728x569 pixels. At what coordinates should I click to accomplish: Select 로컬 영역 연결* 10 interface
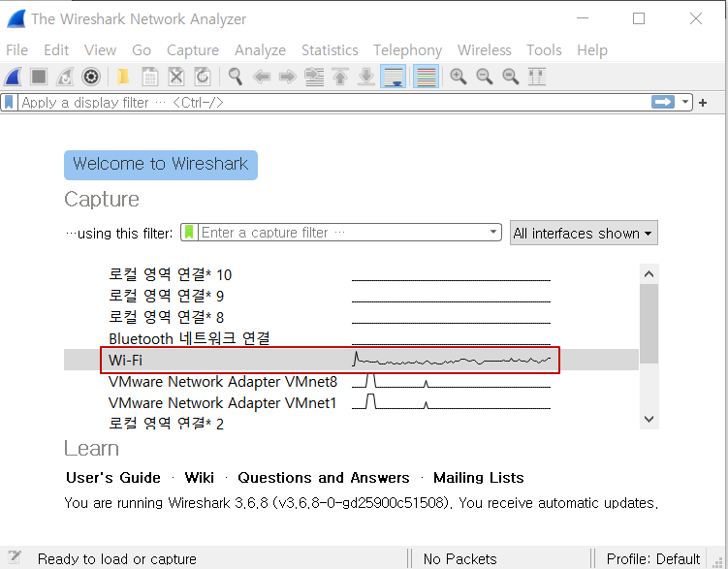(x=351, y=274)
